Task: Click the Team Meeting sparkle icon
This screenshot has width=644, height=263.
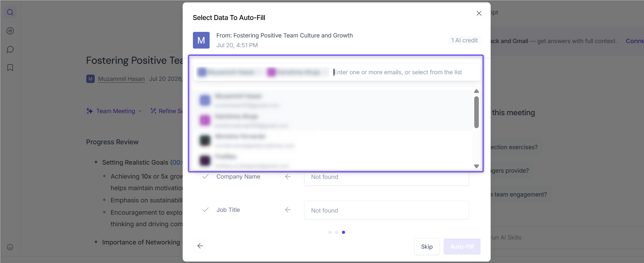Action: (90, 111)
